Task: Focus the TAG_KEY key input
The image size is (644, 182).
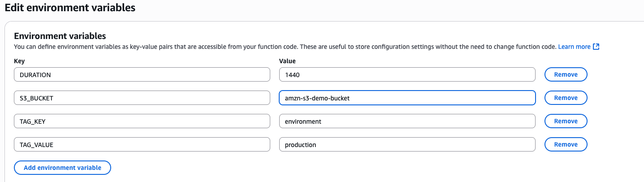Action: [142, 121]
